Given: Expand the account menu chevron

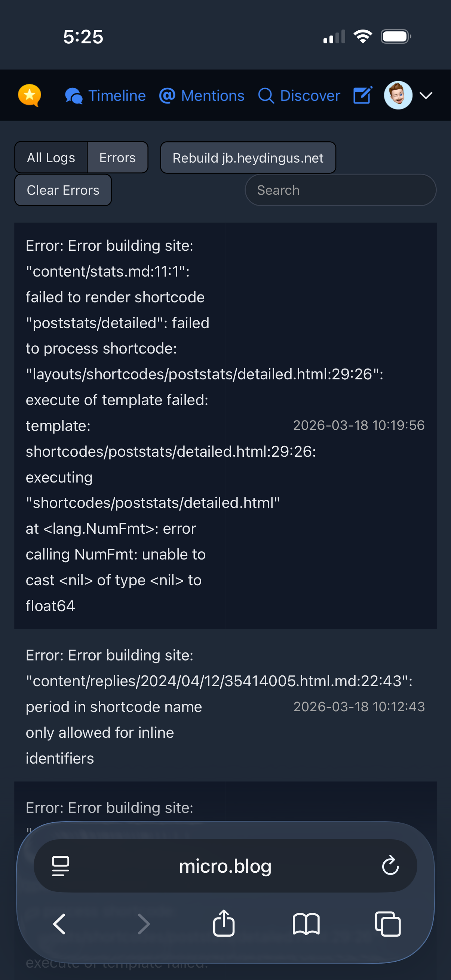Looking at the screenshot, I should pyautogui.click(x=426, y=95).
